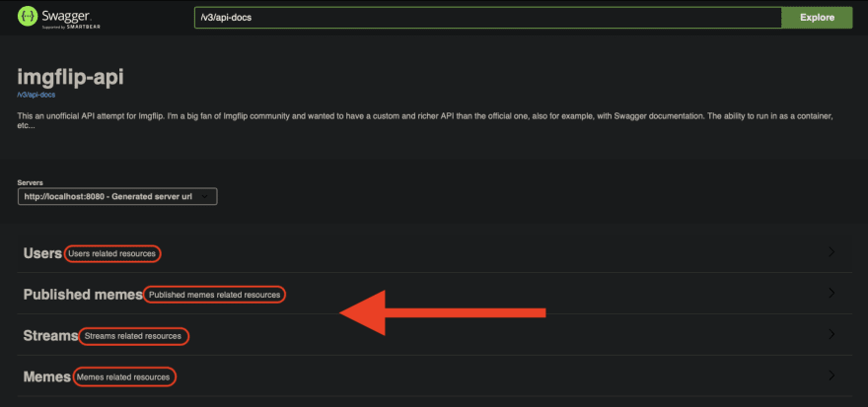The height and width of the screenshot is (407, 868).
Task: Click the Servers label
Action: pos(30,182)
